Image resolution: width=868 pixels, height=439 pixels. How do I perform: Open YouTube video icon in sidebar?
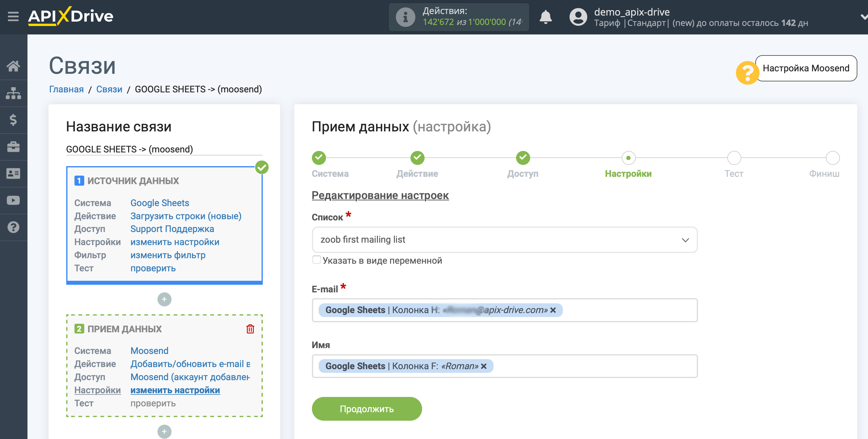[13, 201]
